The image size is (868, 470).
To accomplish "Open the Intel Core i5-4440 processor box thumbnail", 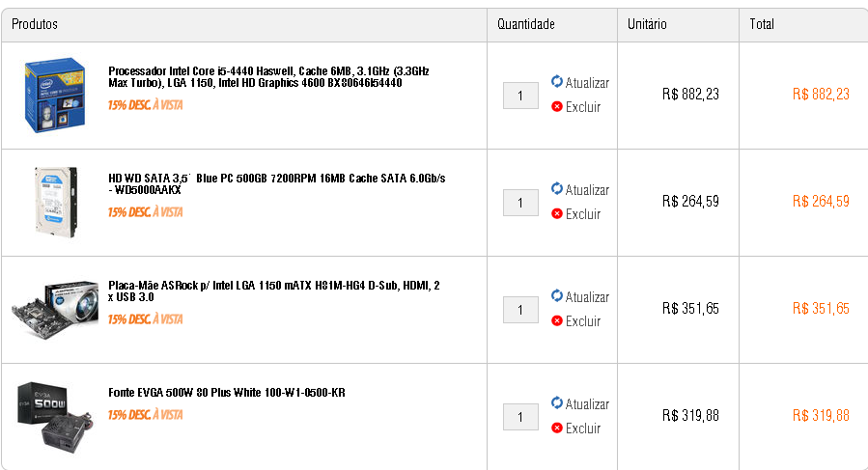I will coord(55,96).
